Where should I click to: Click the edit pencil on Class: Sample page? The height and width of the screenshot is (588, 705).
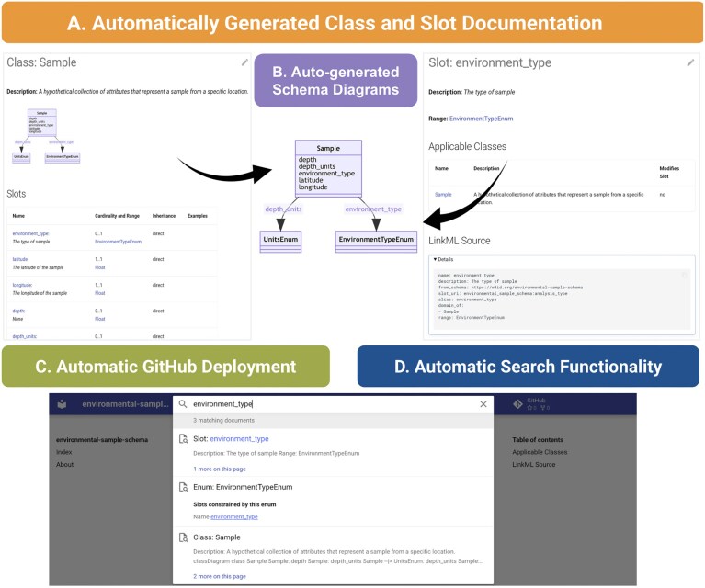244,62
